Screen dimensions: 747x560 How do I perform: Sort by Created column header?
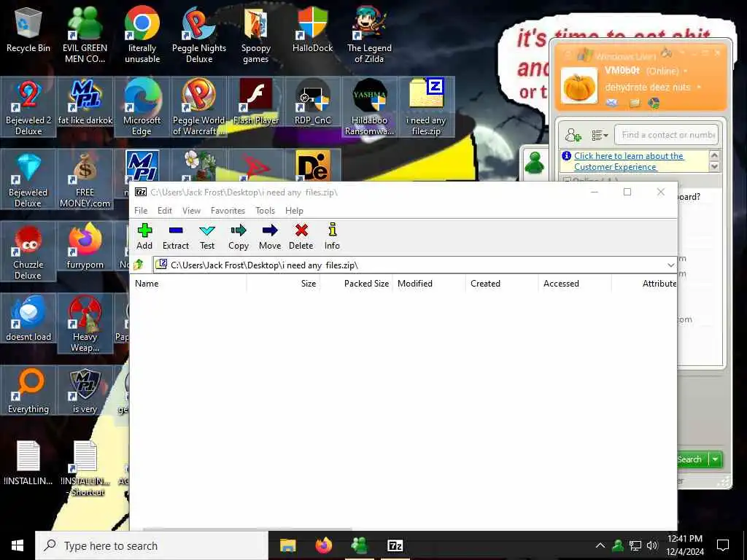coord(502,284)
